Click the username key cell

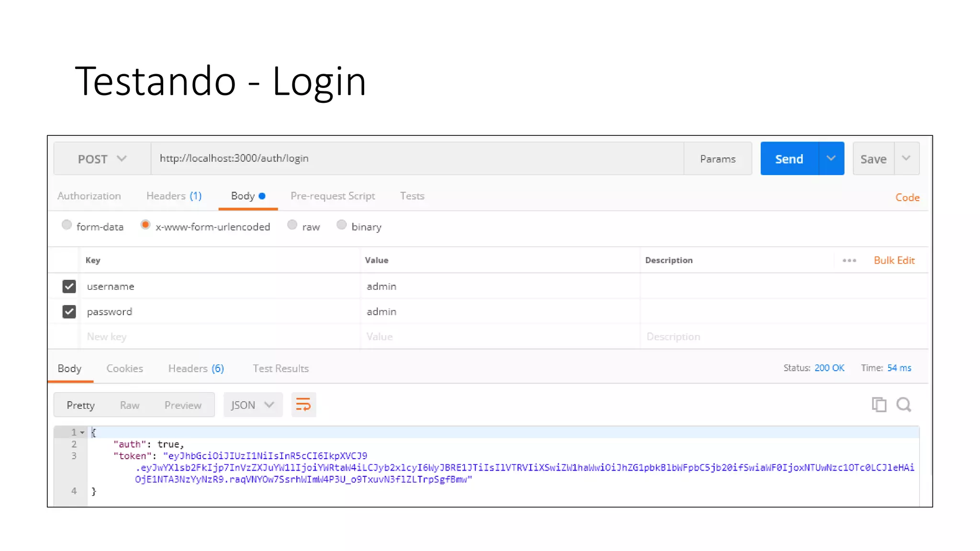coord(220,287)
